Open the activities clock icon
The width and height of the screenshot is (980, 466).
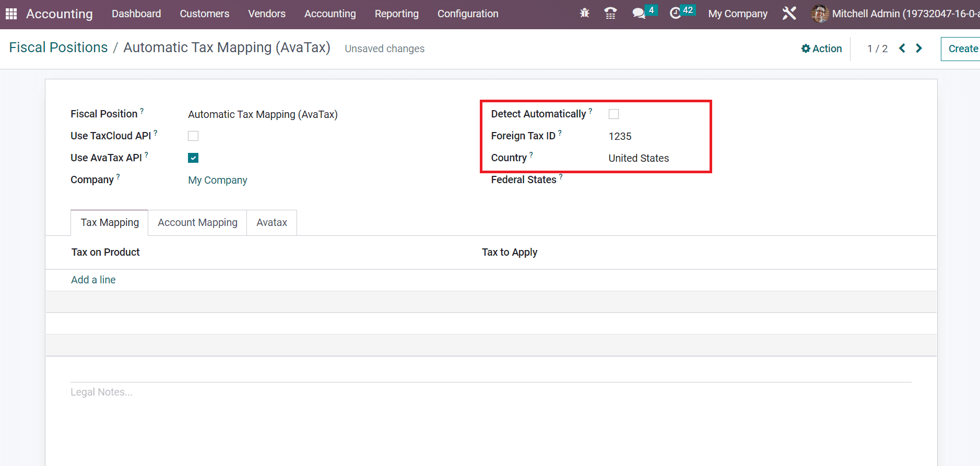click(676, 13)
